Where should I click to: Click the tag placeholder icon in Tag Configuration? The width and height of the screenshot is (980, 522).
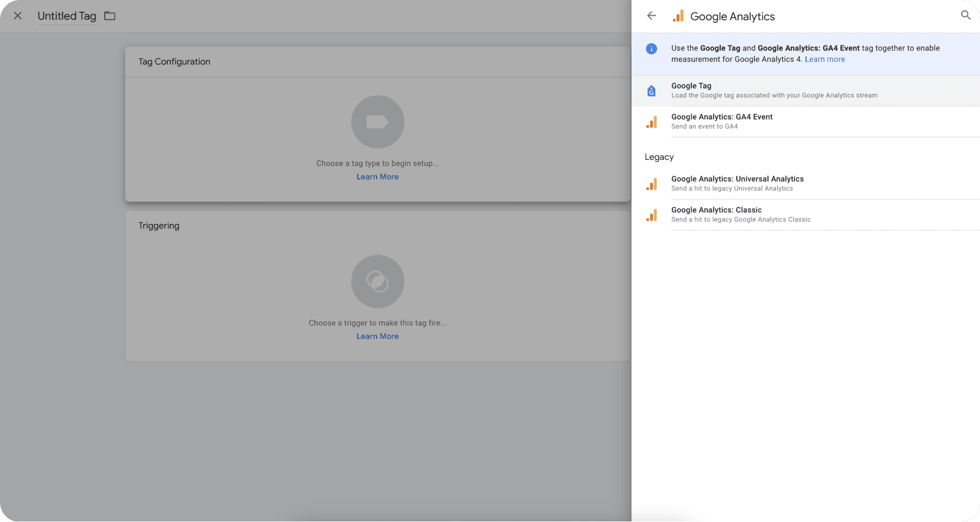(377, 122)
